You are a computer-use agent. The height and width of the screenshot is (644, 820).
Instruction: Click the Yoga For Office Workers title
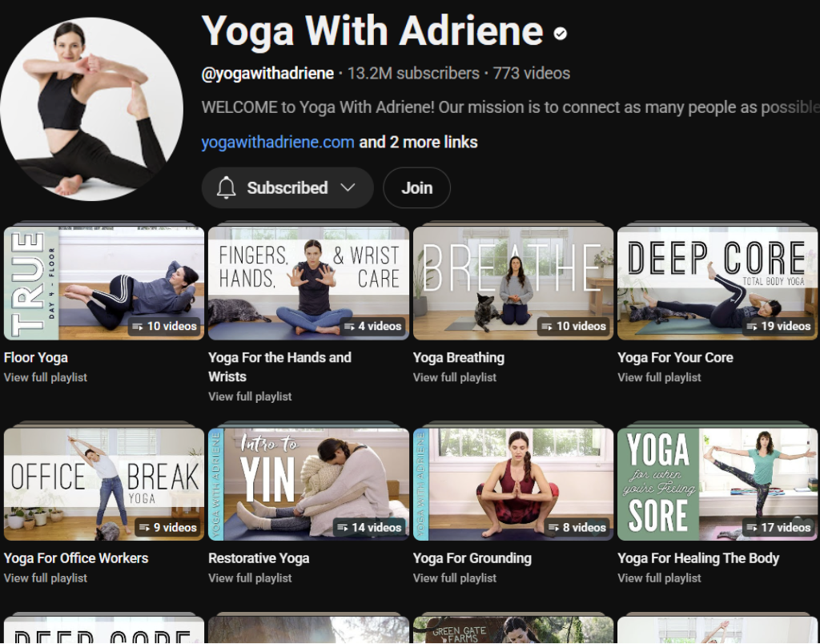pyautogui.click(x=76, y=559)
